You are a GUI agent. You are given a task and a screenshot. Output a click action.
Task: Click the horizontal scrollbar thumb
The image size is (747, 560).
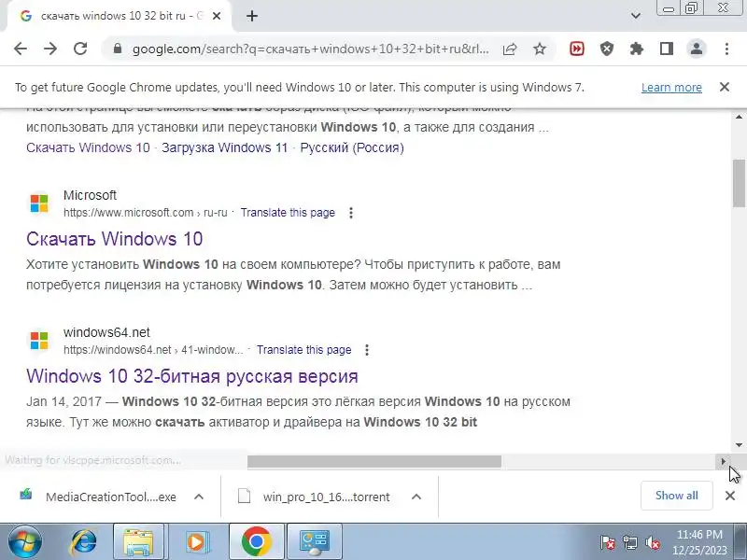374,461
